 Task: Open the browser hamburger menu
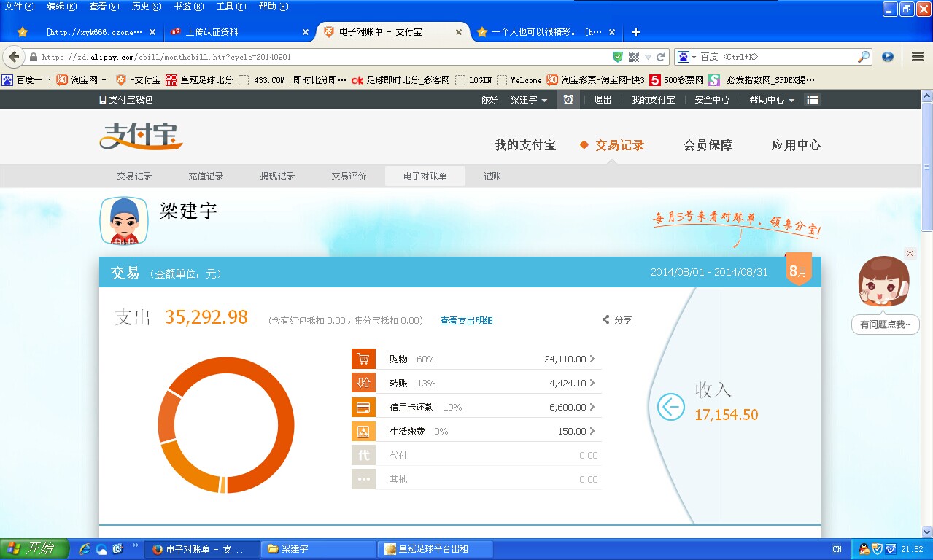pyautogui.click(x=918, y=57)
